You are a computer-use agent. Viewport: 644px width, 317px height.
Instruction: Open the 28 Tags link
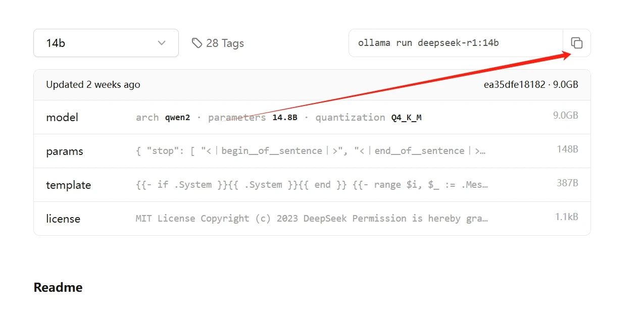click(x=218, y=43)
